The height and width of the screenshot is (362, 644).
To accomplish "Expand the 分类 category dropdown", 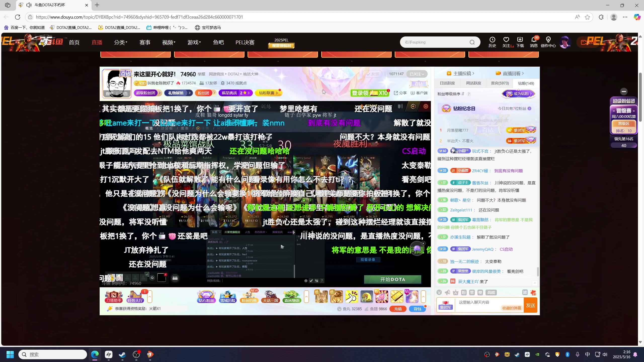I will tap(120, 42).
